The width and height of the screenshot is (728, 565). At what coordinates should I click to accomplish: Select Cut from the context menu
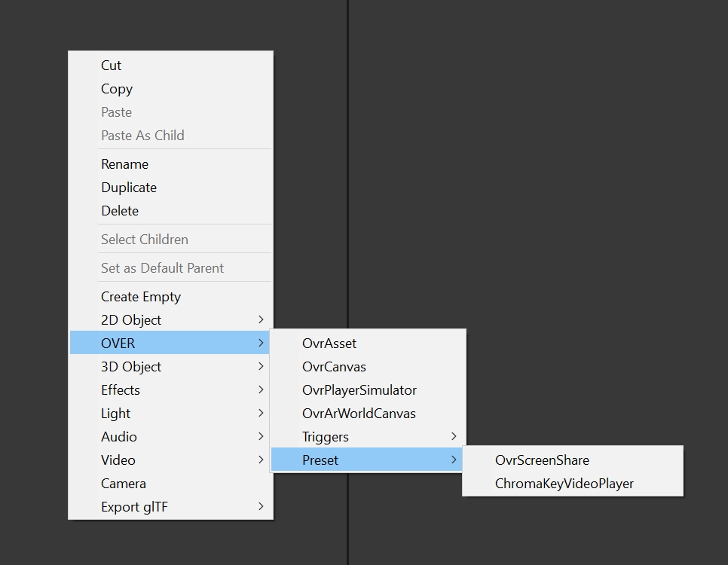[x=112, y=66]
